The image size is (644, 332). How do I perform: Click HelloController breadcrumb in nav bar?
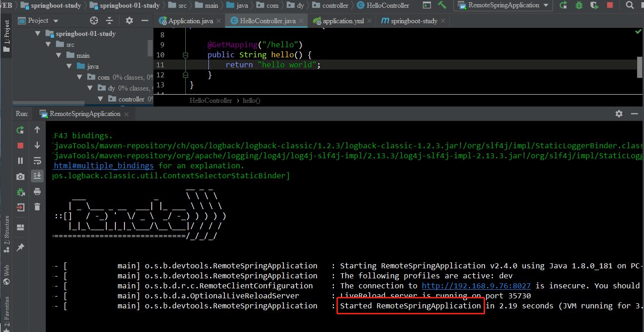[383, 5]
